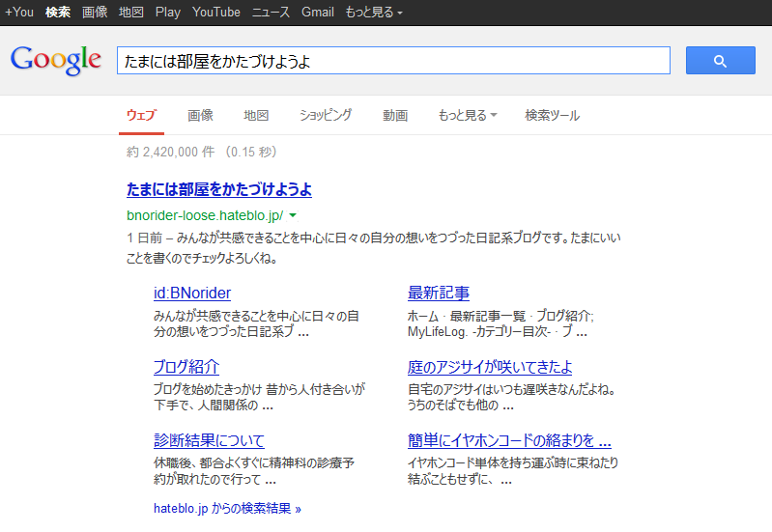Image resolution: width=772 pixels, height=532 pixels.
Task: Open result title たまには部屋をかたづけようよ
Action: (219, 189)
